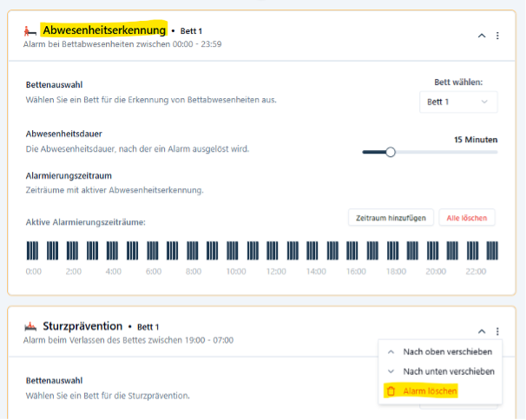
Task: Collapse the Sturzprävention card with its chevron
Action: (x=482, y=331)
